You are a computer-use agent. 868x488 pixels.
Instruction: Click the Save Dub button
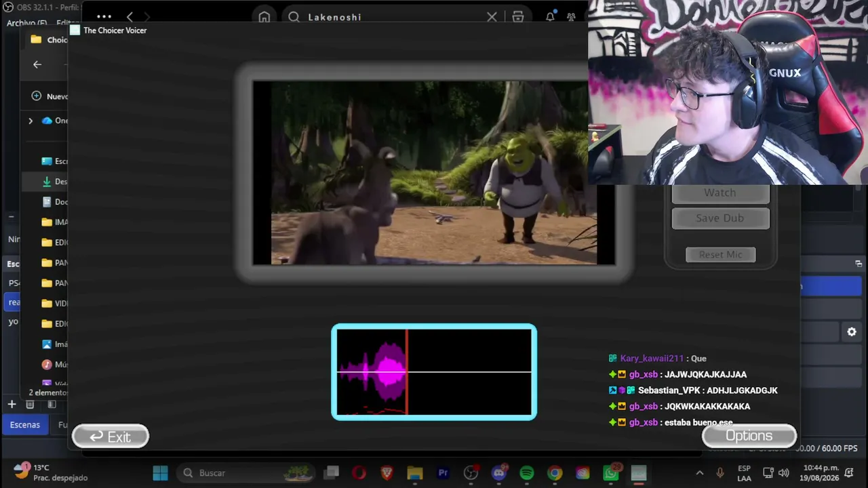[x=720, y=218]
